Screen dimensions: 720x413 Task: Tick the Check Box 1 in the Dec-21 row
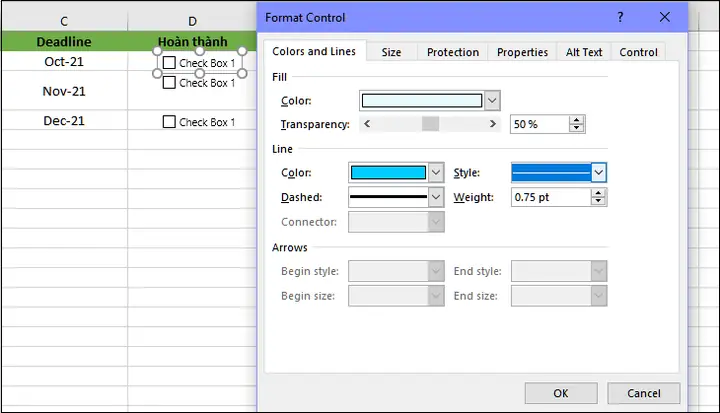[169, 122]
